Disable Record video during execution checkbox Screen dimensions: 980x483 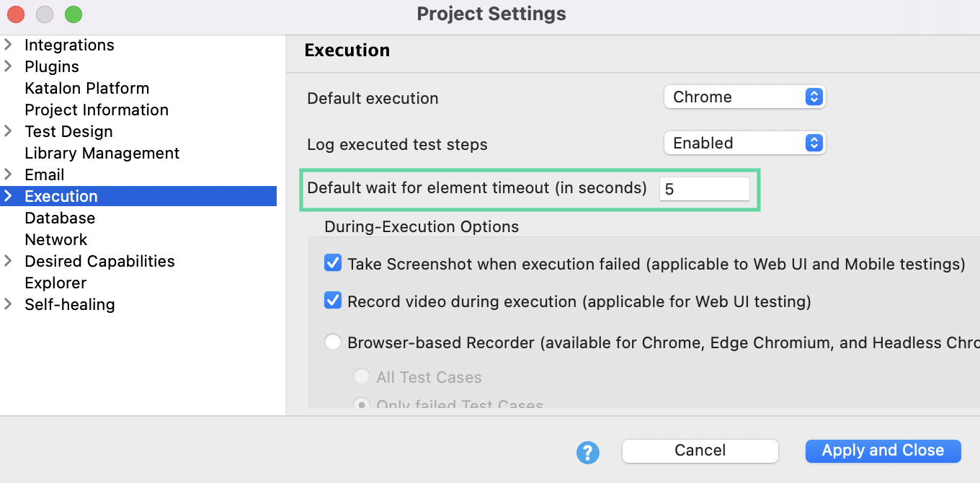click(333, 301)
